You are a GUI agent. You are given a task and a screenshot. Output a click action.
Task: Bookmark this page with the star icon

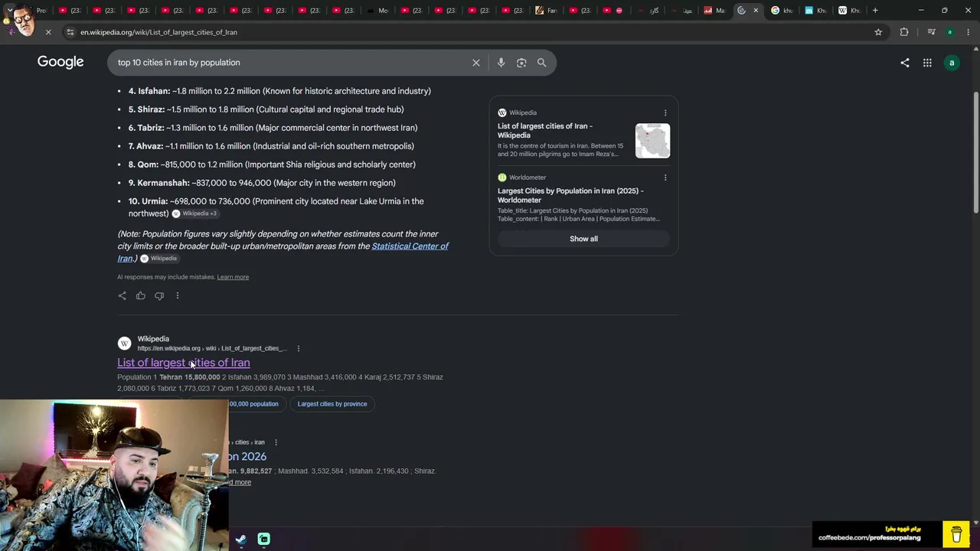pyautogui.click(x=878, y=32)
